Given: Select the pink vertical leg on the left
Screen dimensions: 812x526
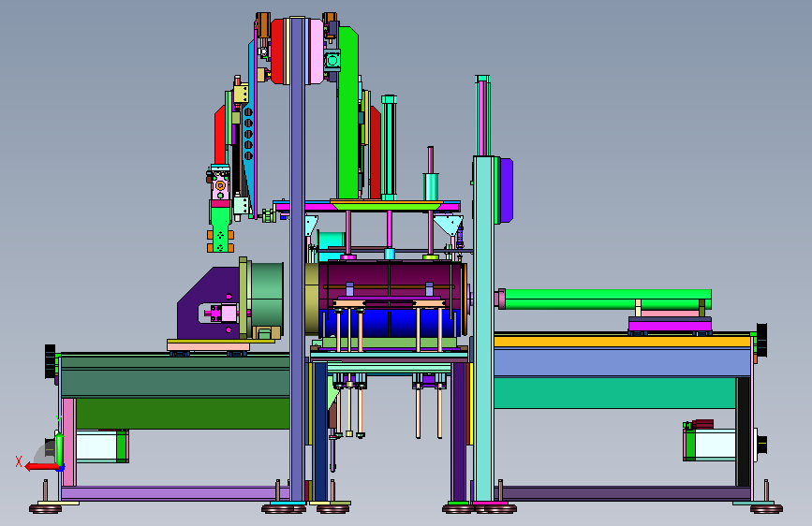Looking at the screenshot, I should tap(69, 442).
